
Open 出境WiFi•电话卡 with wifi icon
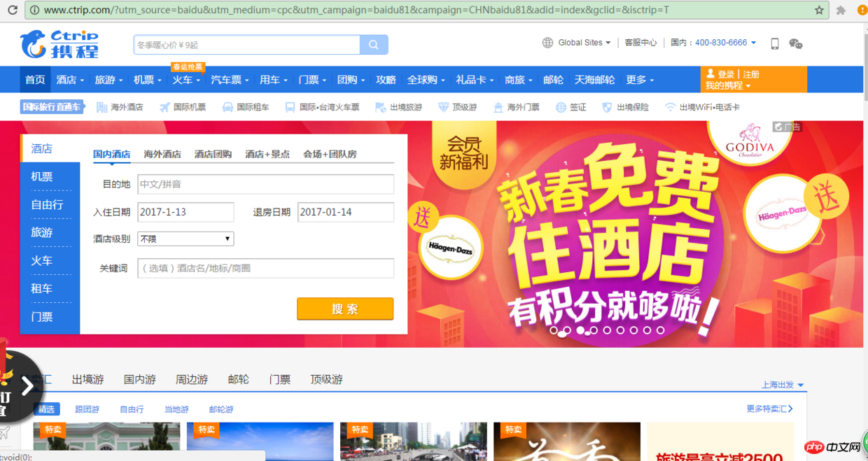(x=702, y=107)
